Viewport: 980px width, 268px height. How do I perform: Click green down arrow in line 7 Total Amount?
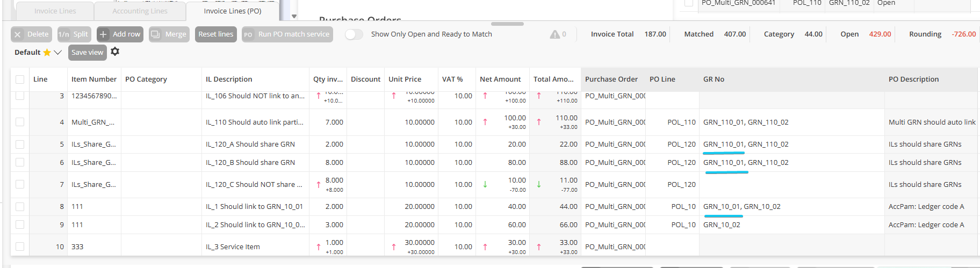coord(539,185)
